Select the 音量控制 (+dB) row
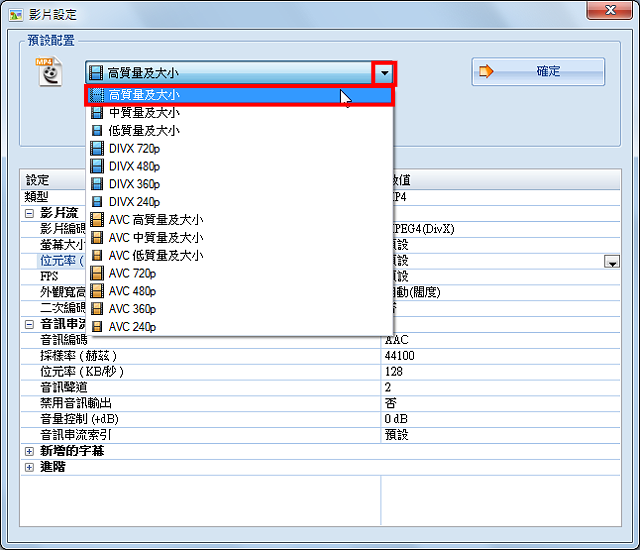This screenshot has width=640, height=550. 320,419
